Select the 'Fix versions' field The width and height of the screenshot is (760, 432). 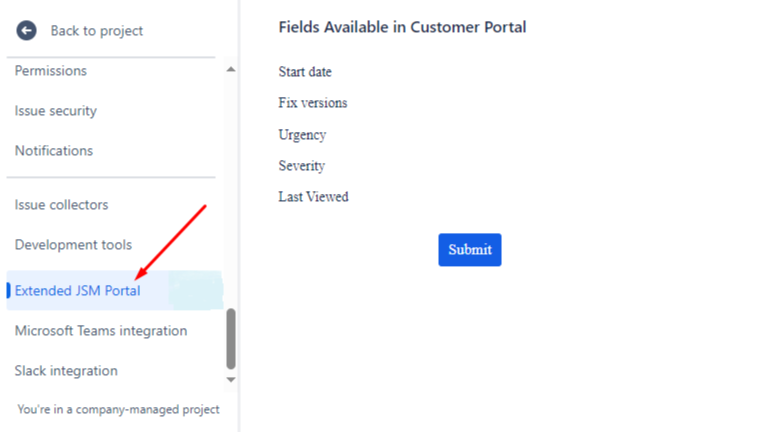313,103
